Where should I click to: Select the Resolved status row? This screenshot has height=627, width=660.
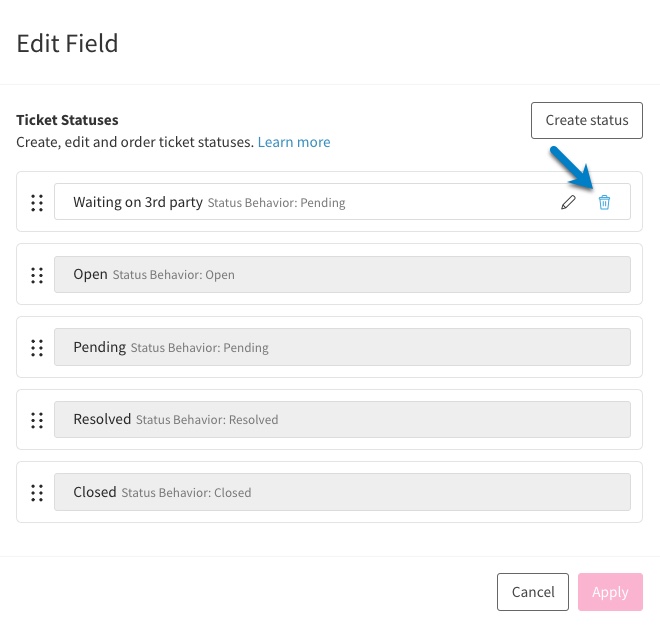[x=342, y=420]
